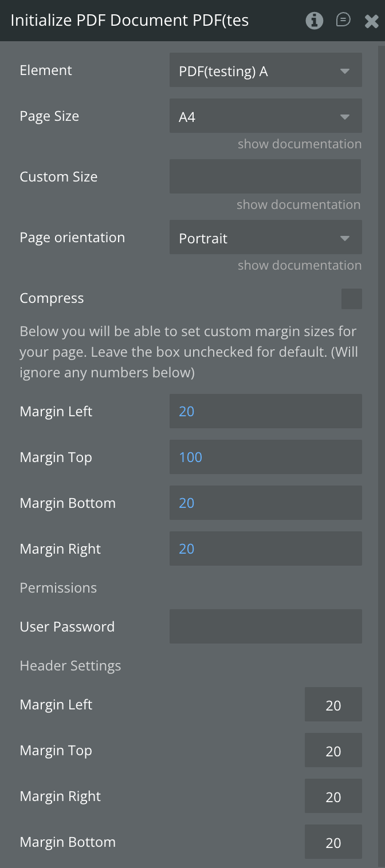Screen dimensions: 385x868
Task: Edit Header Settings Margin Right value
Action: (x=333, y=796)
